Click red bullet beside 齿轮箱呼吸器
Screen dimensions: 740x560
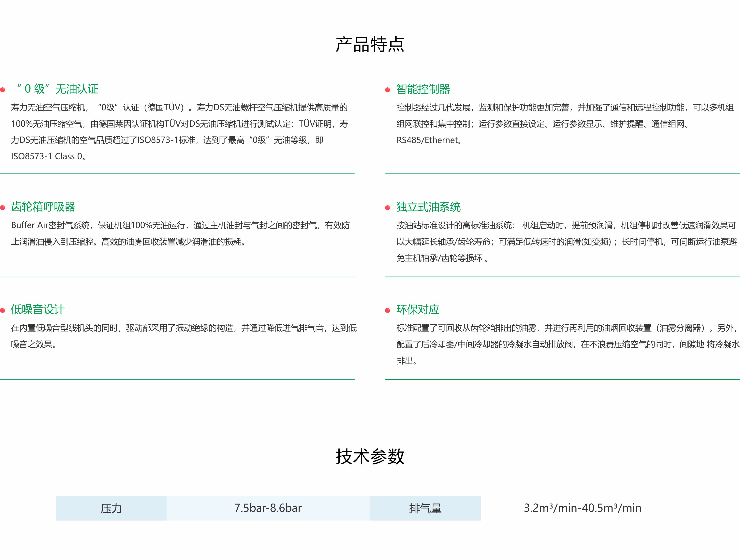[x=3, y=208]
